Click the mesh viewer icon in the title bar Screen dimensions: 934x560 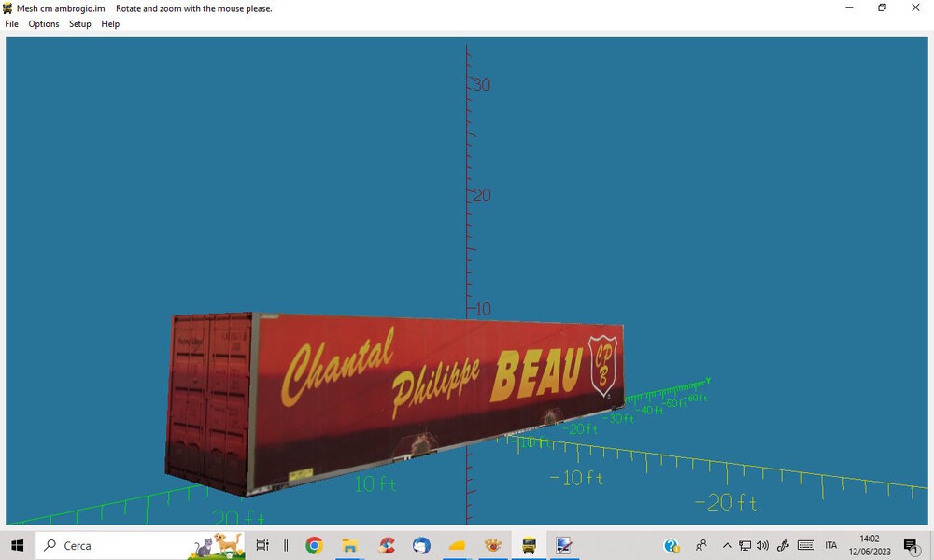pyautogui.click(x=7, y=8)
